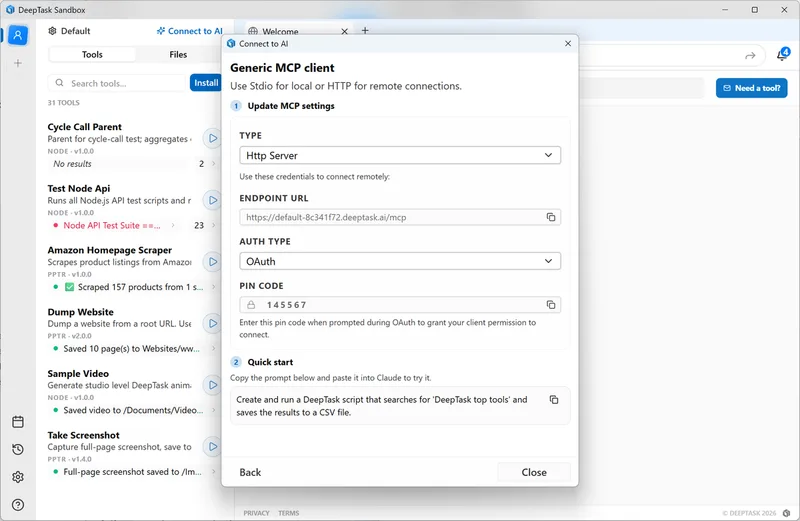The height and width of the screenshot is (521, 800).
Task: Open the history icon in sidebar
Action: click(18, 450)
